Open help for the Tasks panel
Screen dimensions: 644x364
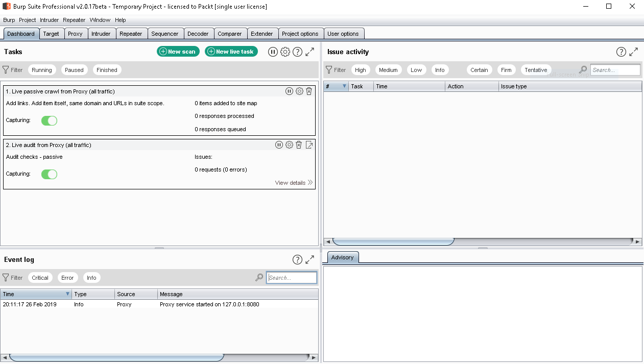(x=298, y=52)
